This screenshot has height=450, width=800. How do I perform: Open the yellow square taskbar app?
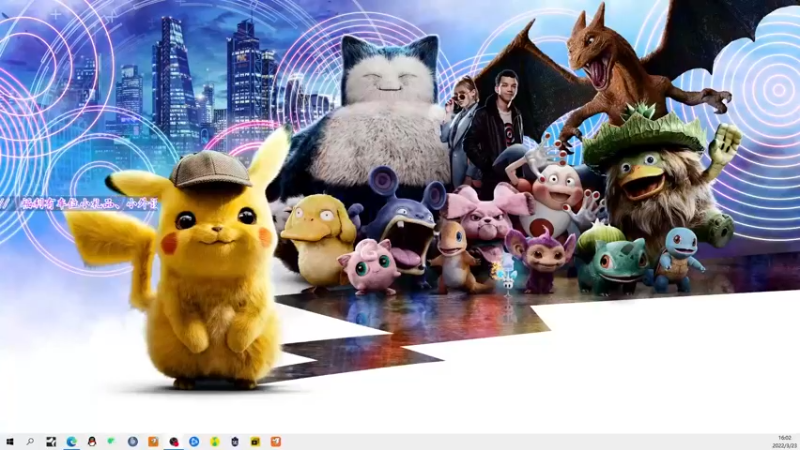click(255, 442)
